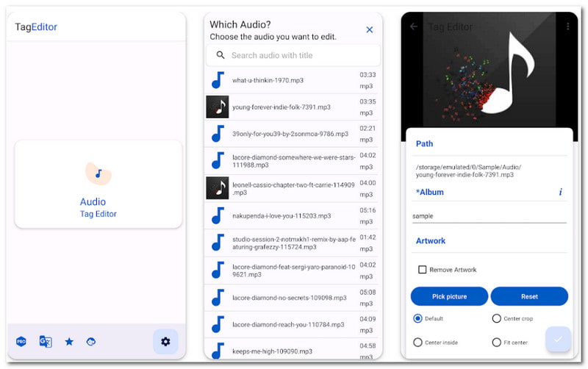Click music note icon for what-u-thinkin-1970.mp3
588x369 pixels.
(218, 80)
